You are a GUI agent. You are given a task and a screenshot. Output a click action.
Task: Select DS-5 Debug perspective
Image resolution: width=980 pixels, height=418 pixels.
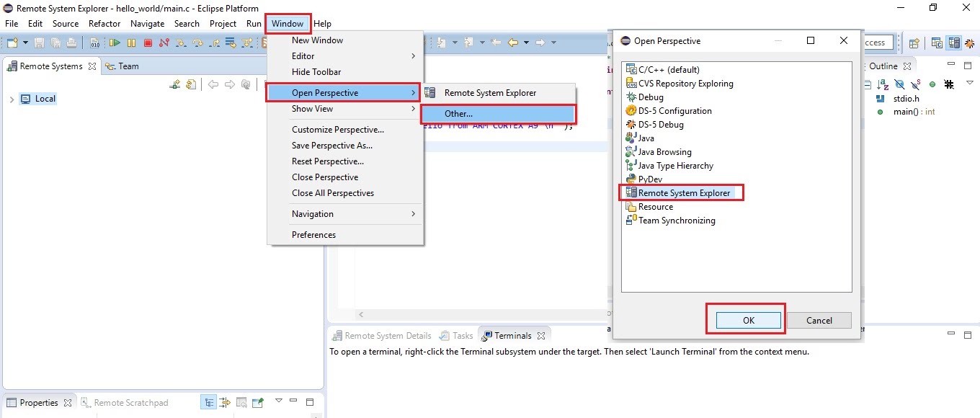(x=654, y=125)
